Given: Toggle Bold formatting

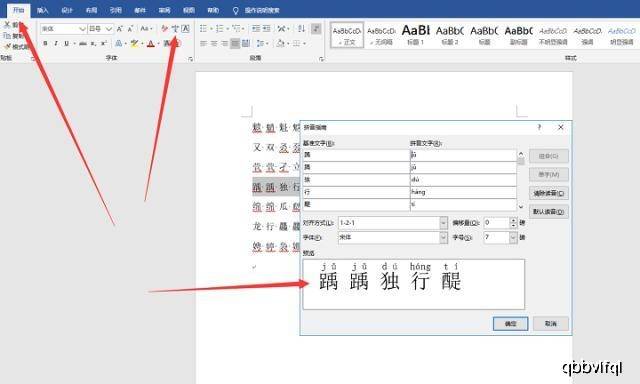Looking at the screenshot, I should click(45, 43).
